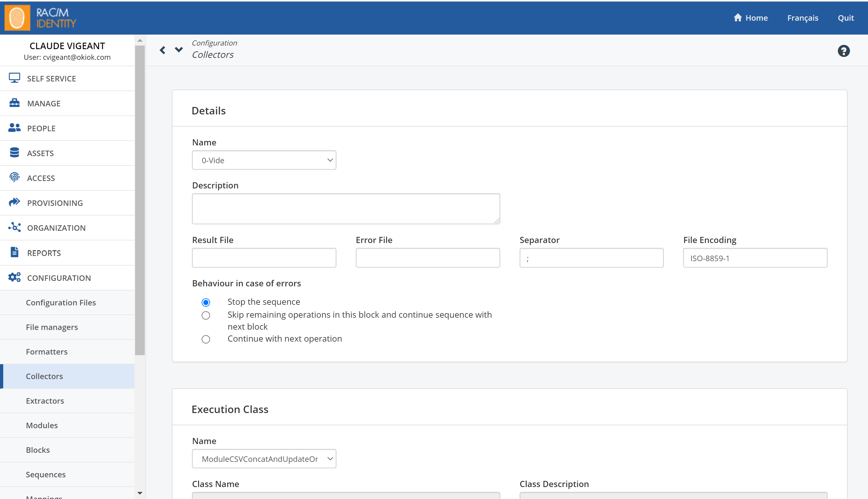The height and width of the screenshot is (499, 868).
Task: Open the ASSETS menu
Action: tap(67, 153)
